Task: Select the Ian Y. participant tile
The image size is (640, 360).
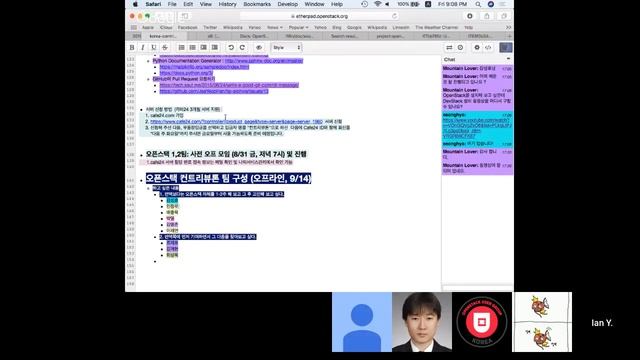Action: [602, 323]
